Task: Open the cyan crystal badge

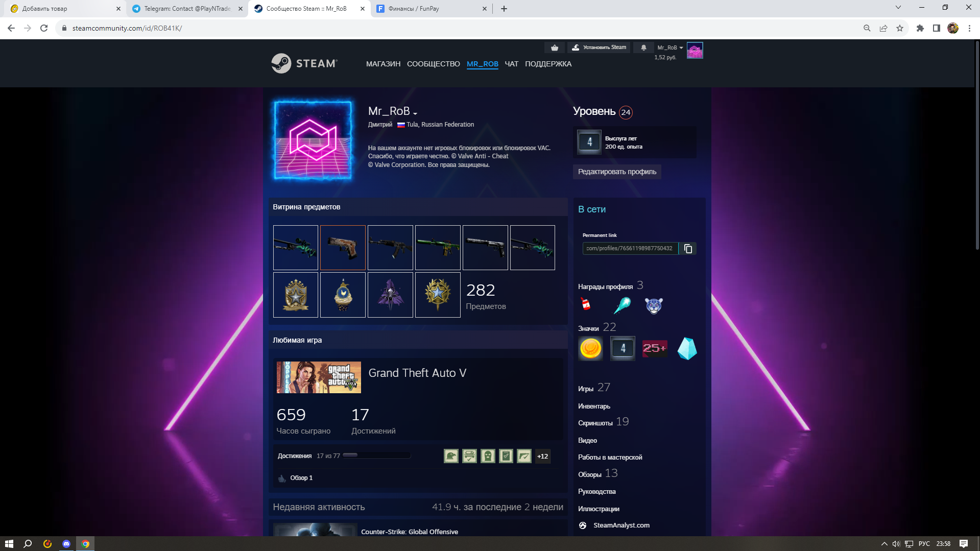Action: click(687, 348)
